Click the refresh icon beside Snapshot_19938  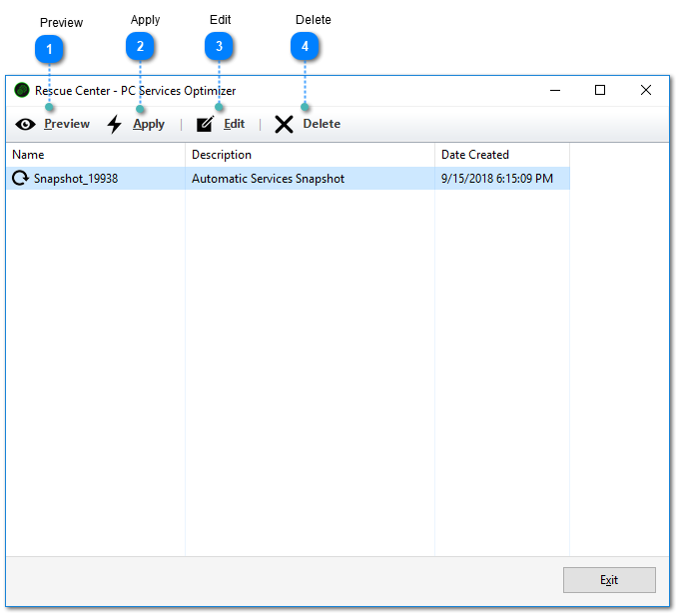click(20, 178)
